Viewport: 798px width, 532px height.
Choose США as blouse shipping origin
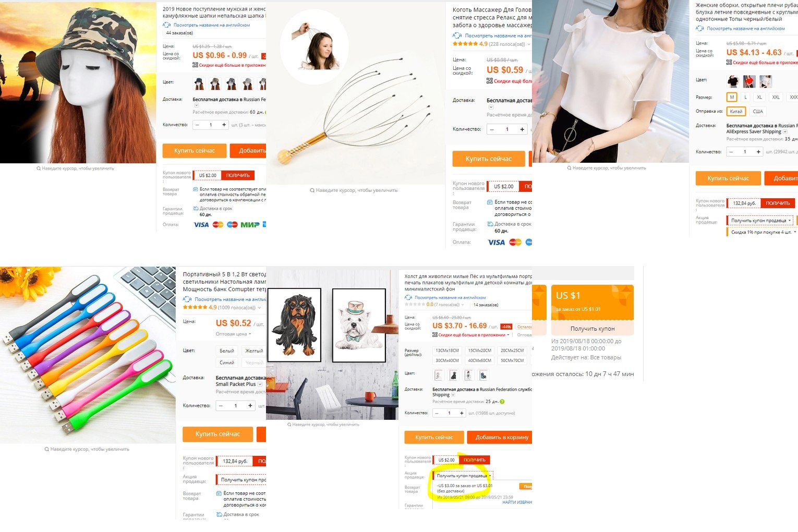coord(758,111)
